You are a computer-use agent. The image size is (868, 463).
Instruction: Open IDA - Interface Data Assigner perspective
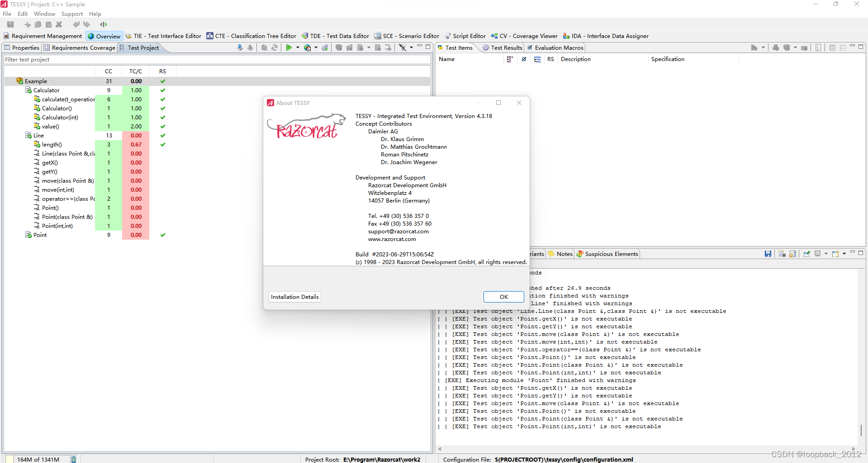(x=606, y=36)
